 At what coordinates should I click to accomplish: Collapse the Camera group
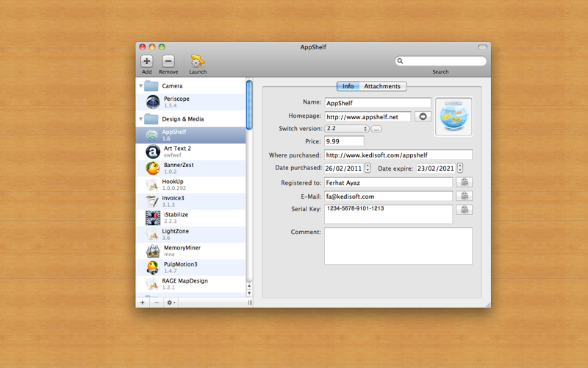tap(141, 86)
